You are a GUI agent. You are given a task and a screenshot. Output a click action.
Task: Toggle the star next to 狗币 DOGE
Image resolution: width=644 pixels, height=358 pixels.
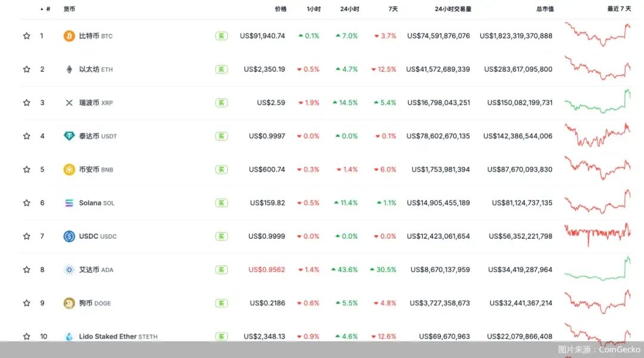26,303
